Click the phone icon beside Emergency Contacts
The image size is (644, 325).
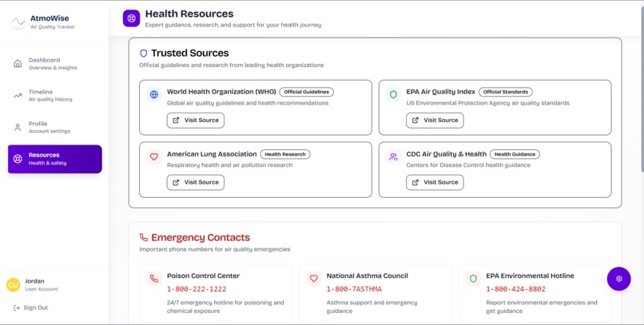[144, 238]
